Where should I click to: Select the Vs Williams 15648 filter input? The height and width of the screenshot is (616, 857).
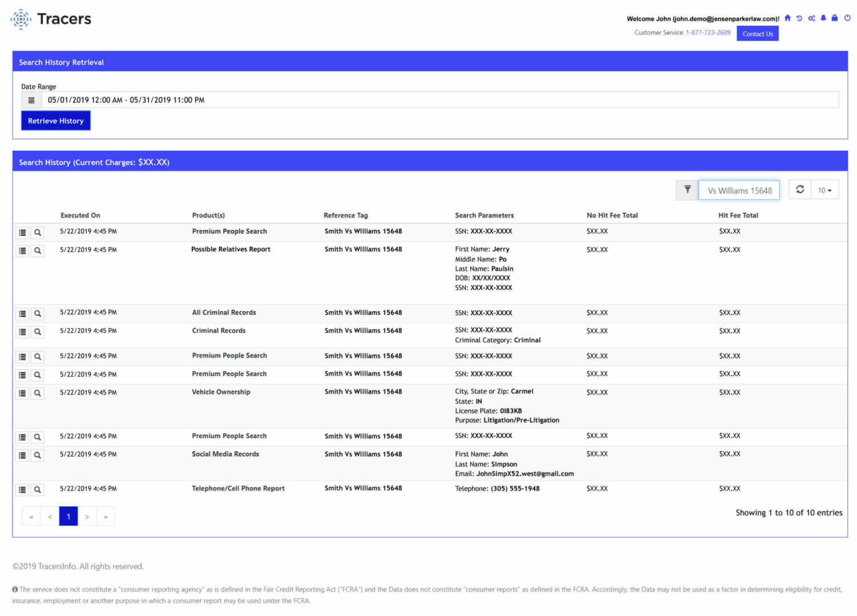point(739,190)
